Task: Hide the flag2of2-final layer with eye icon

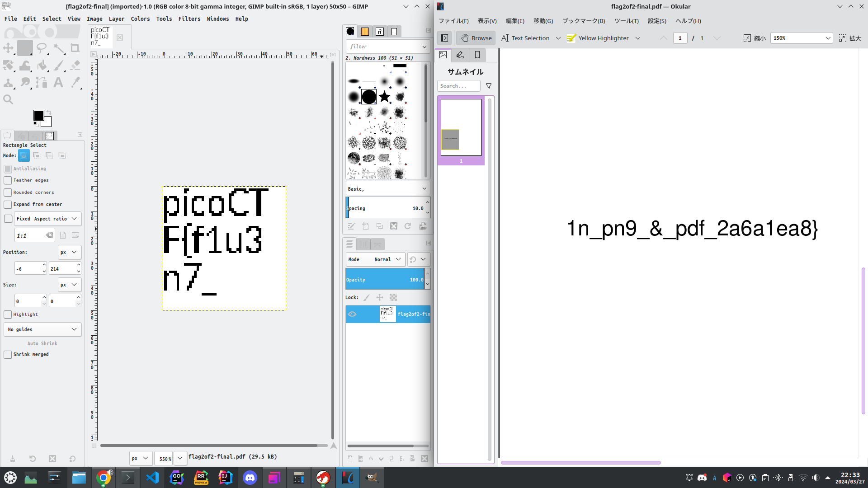Action: [352, 314]
